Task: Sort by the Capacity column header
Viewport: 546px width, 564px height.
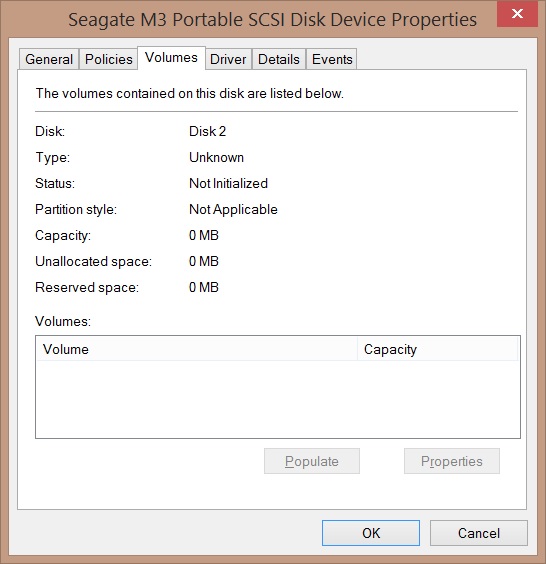Action: click(438, 349)
